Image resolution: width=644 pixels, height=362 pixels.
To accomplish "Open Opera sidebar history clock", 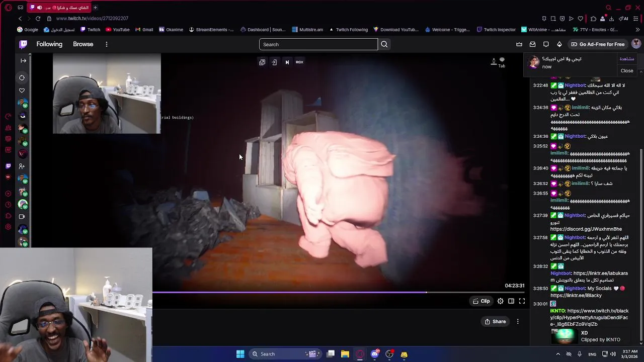I will 8,205.
